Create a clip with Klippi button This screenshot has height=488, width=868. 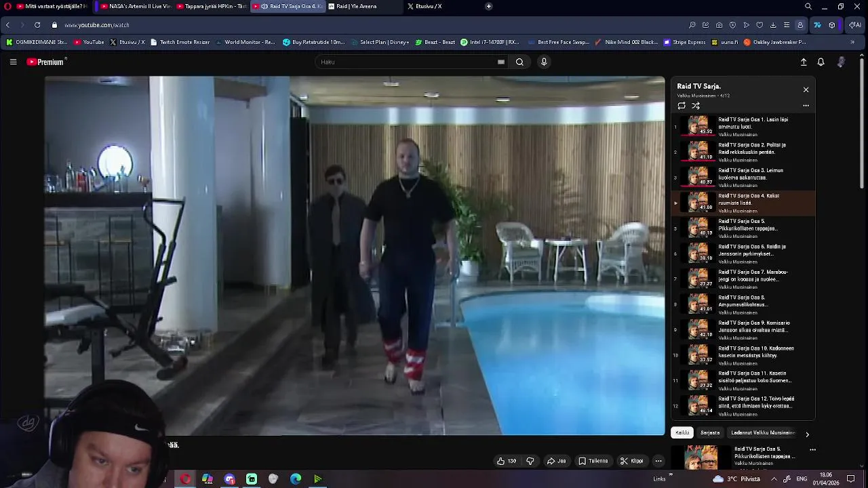click(x=631, y=461)
